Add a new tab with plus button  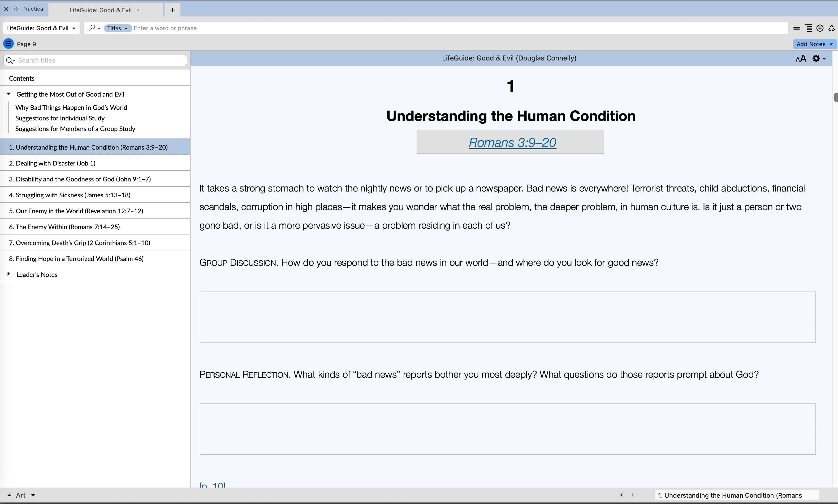(x=172, y=10)
